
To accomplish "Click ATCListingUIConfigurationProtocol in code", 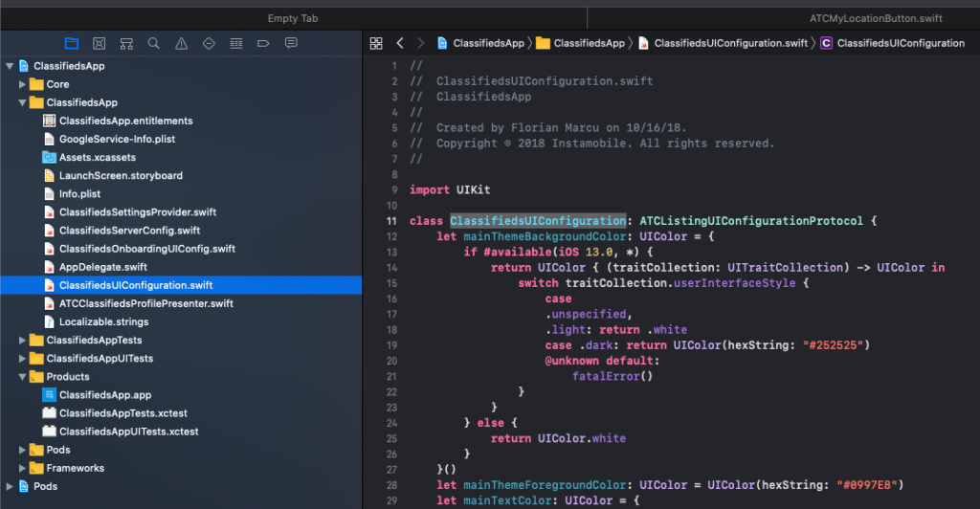I will [x=751, y=220].
